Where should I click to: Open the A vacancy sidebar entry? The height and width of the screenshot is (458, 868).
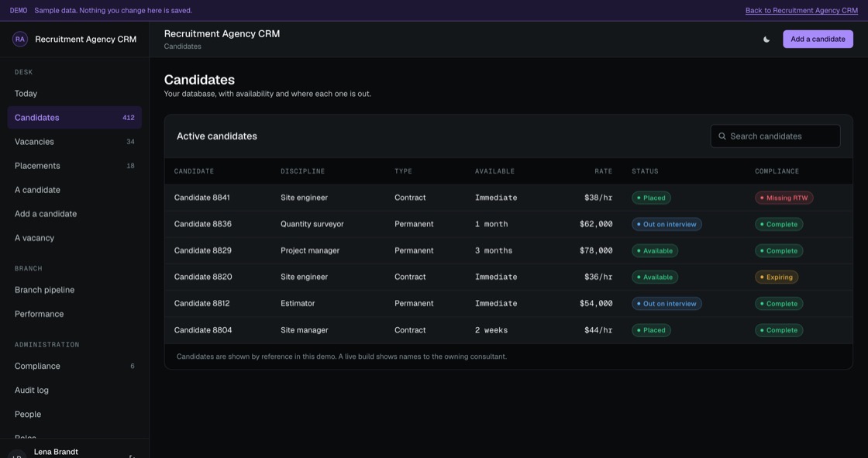[74, 238]
